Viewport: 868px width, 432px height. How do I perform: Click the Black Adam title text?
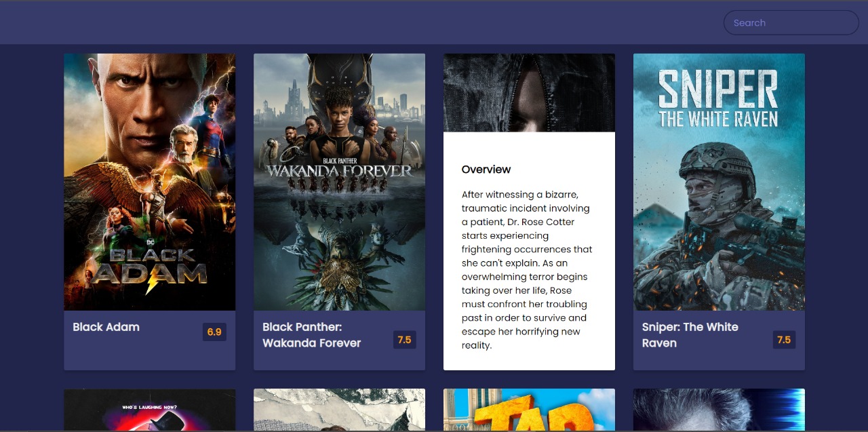pos(106,327)
